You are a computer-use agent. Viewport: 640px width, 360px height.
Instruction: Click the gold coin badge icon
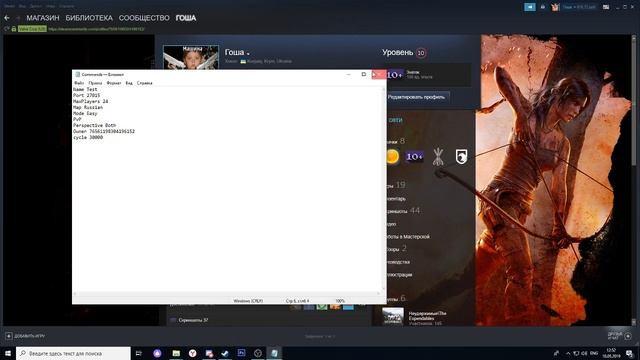(392, 157)
